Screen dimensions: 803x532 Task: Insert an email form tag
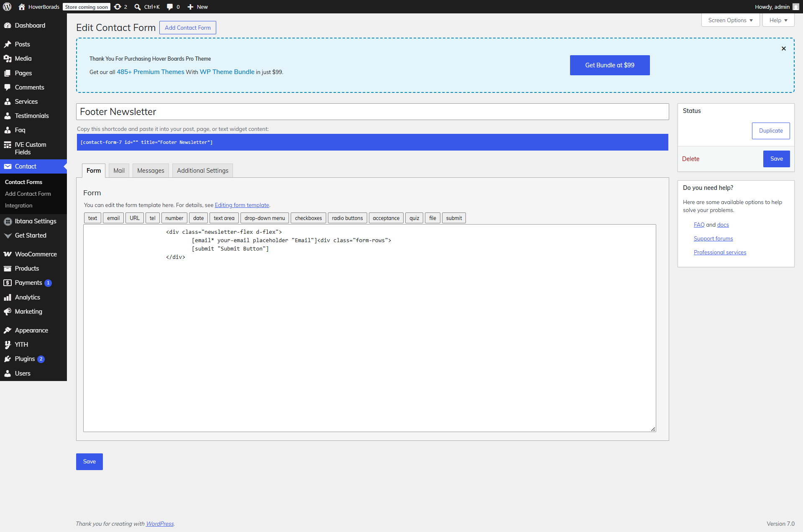113,218
